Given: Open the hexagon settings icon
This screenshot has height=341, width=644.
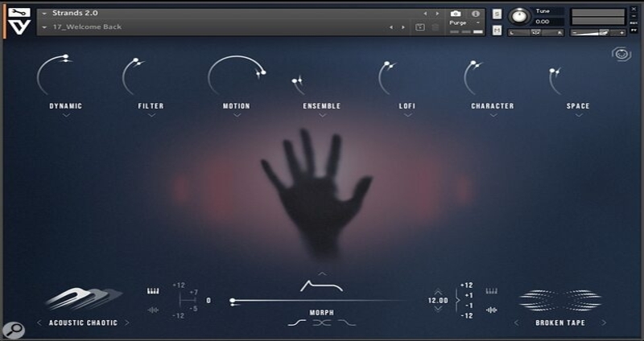Looking at the screenshot, I should (621, 54).
